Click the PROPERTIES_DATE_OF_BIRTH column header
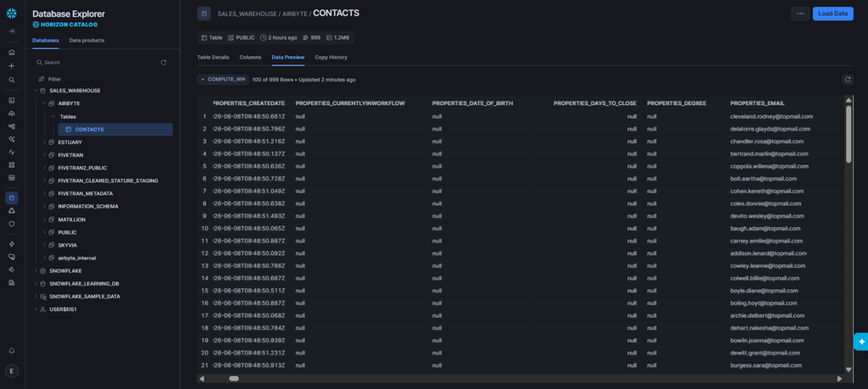Screen dimensions: 868x389 tap(472, 103)
